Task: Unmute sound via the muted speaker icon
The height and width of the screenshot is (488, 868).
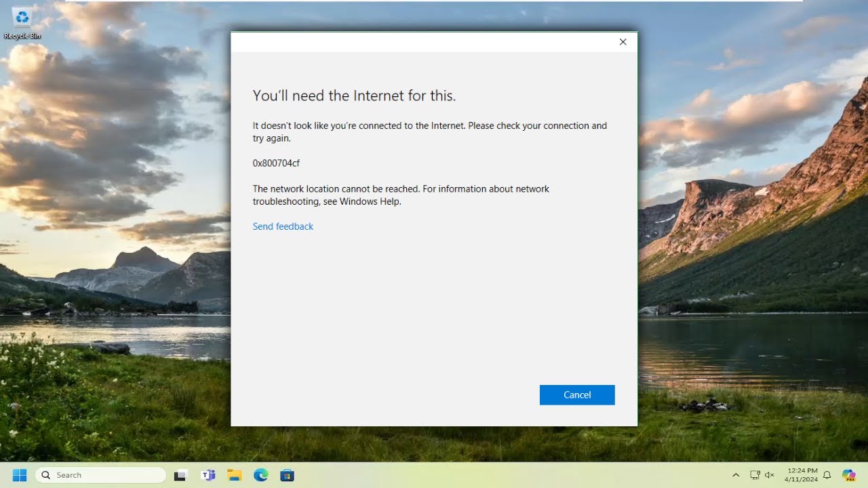Action: [x=770, y=475]
